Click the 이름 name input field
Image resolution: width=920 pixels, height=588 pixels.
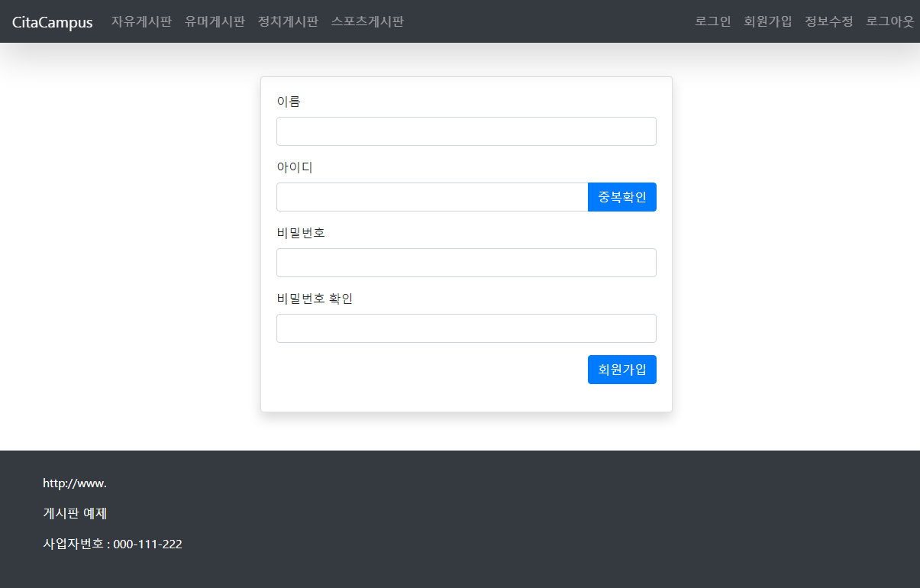[x=466, y=131]
